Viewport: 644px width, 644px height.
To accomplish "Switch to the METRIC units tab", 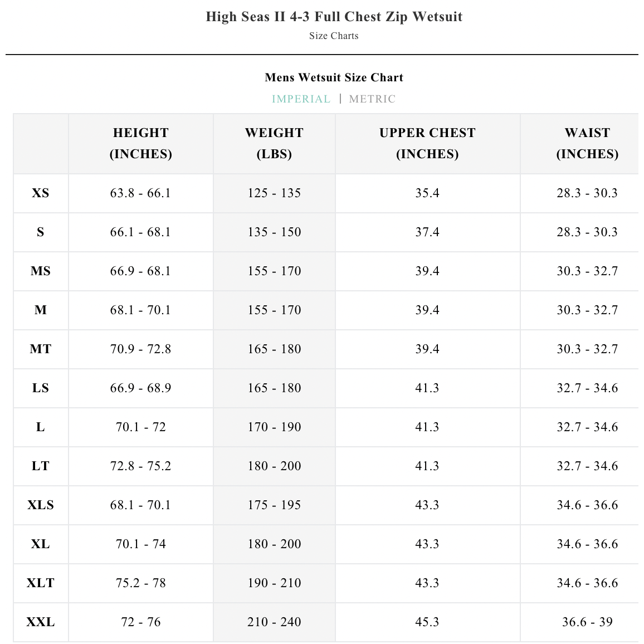I will [x=372, y=99].
